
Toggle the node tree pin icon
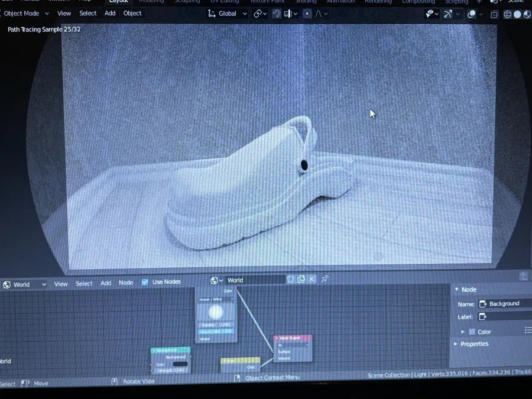click(325, 278)
